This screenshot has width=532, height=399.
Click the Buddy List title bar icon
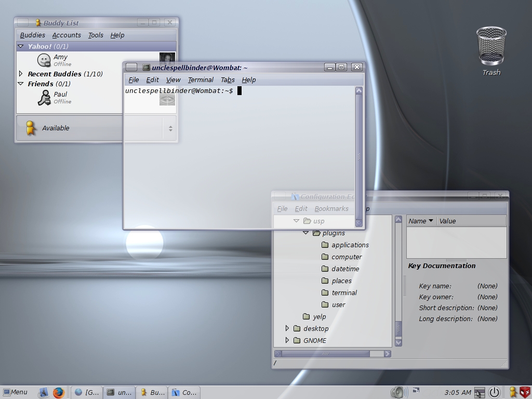click(38, 23)
